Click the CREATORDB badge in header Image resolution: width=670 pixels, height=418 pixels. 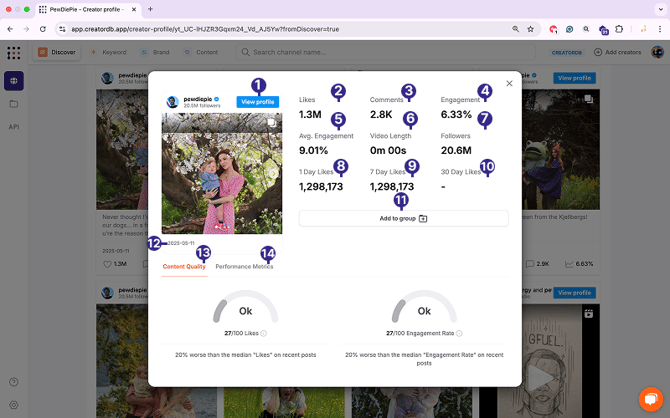coord(567,53)
